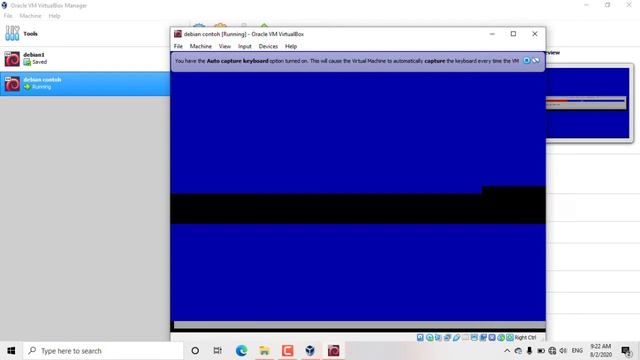Viewport: 640px width, 360px height.
Task: Click the Type here to search box
Action: pyautogui.click(x=104, y=351)
